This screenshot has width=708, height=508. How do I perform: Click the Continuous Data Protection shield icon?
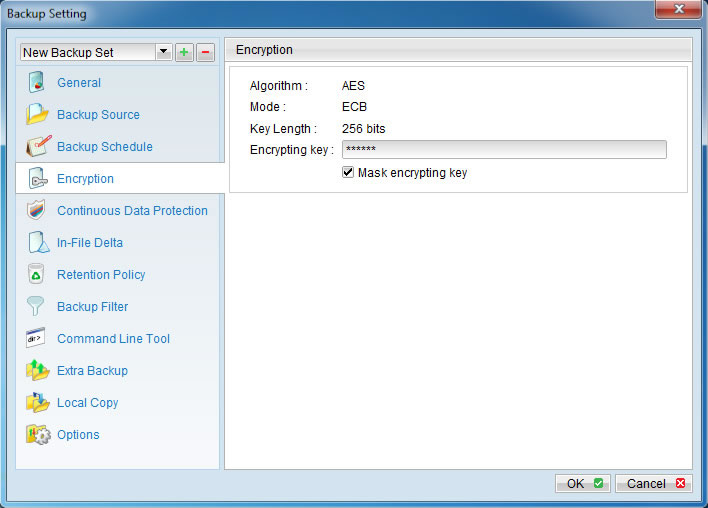coord(36,210)
